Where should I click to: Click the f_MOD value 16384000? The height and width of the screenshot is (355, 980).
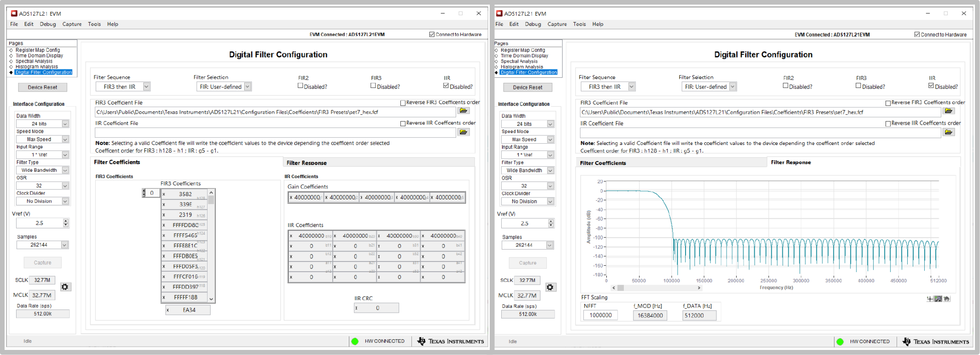click(650, 315)
